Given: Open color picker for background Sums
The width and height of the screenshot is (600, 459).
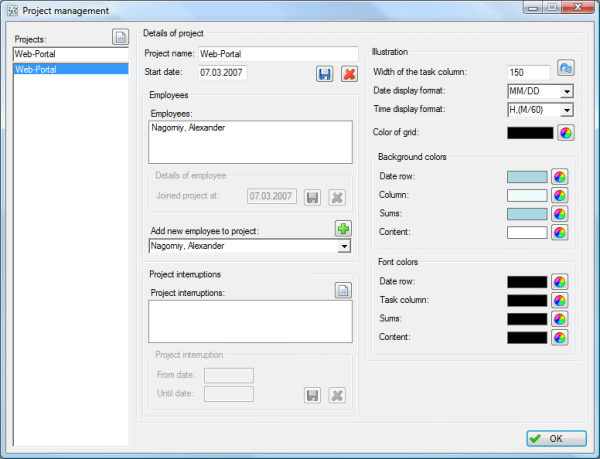Looking at the screenshot, I should 559,214.
